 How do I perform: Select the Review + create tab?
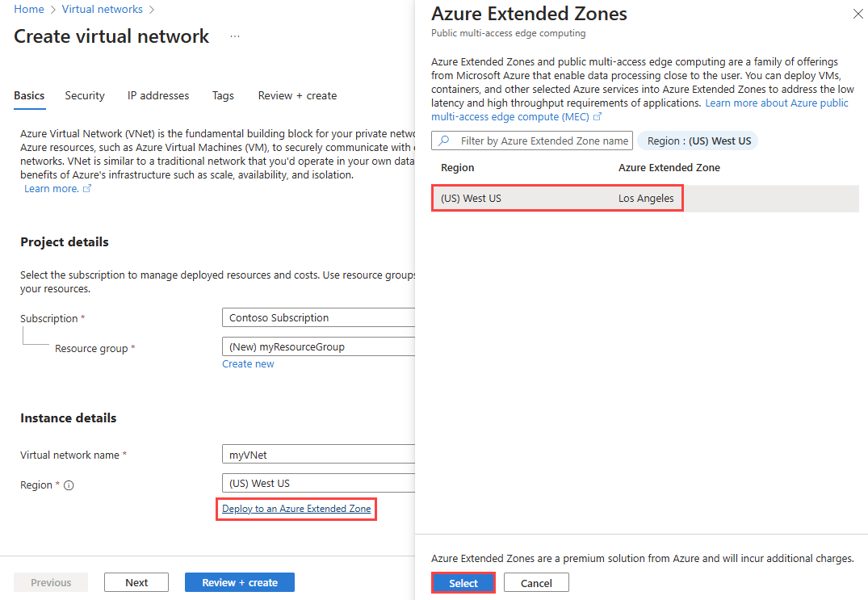(297, 95)
